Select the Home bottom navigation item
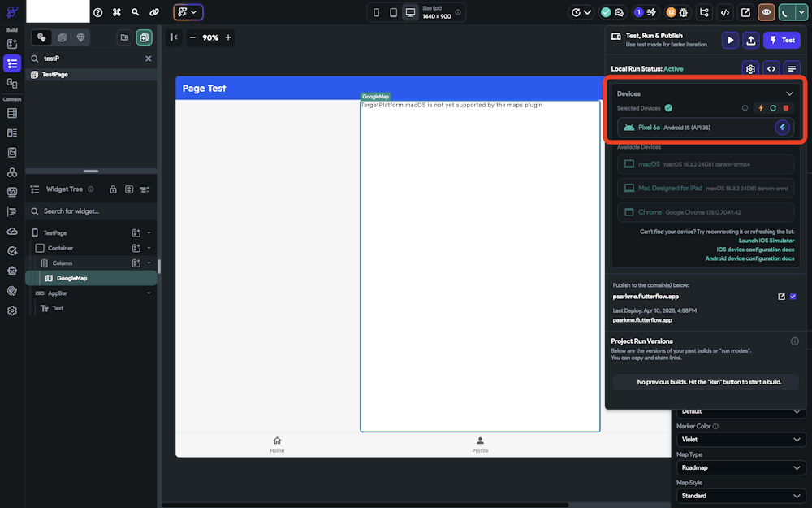 pos(277,445)
